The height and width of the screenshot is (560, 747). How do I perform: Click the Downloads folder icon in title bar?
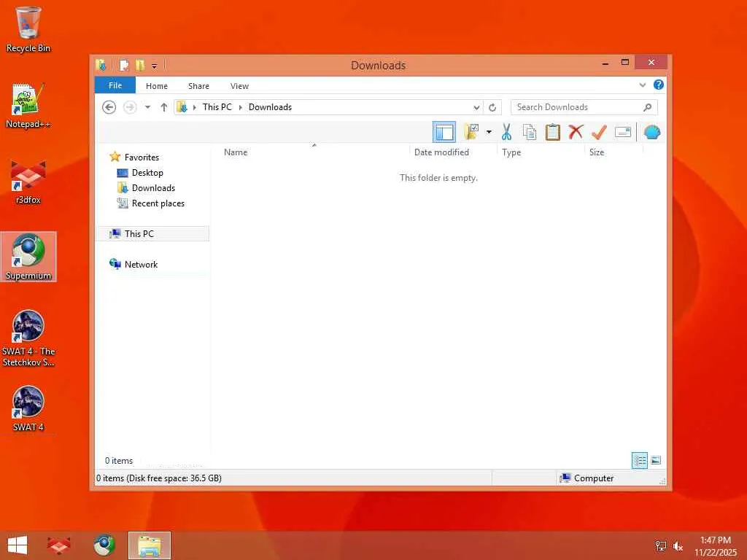[x=101, y=65]
